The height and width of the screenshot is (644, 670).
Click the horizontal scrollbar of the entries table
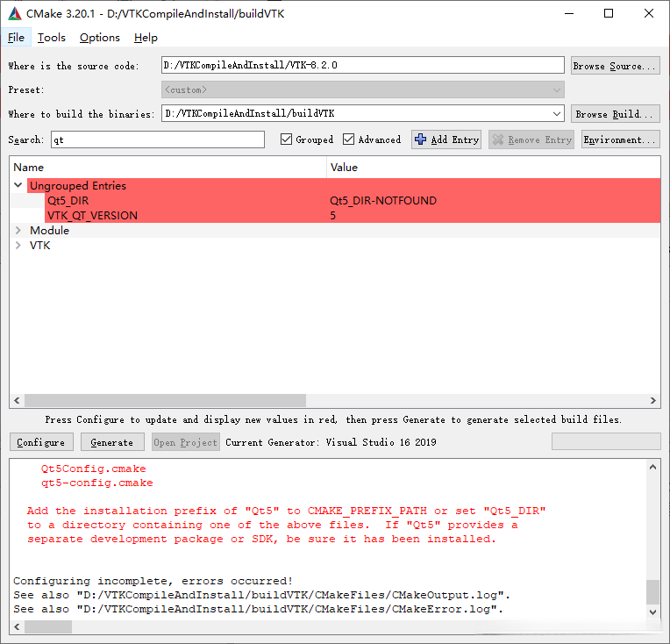pos(165,400)
